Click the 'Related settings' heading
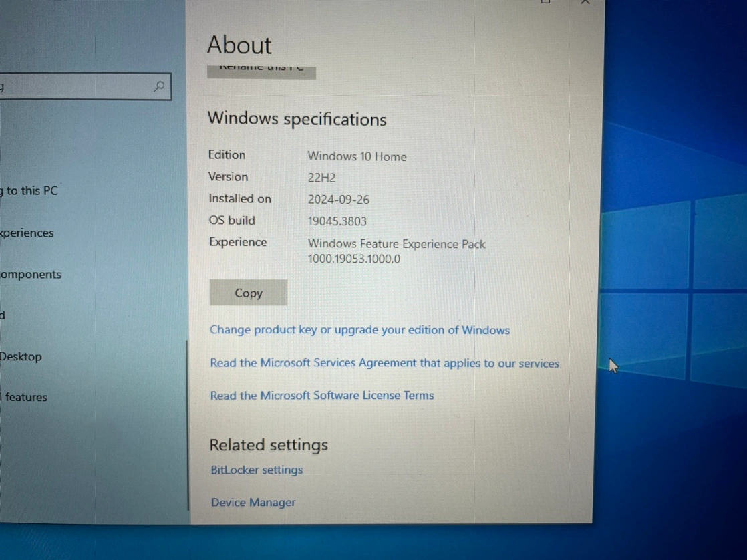The height and width of the screenshot is (560, 747). tap(269, 444)
